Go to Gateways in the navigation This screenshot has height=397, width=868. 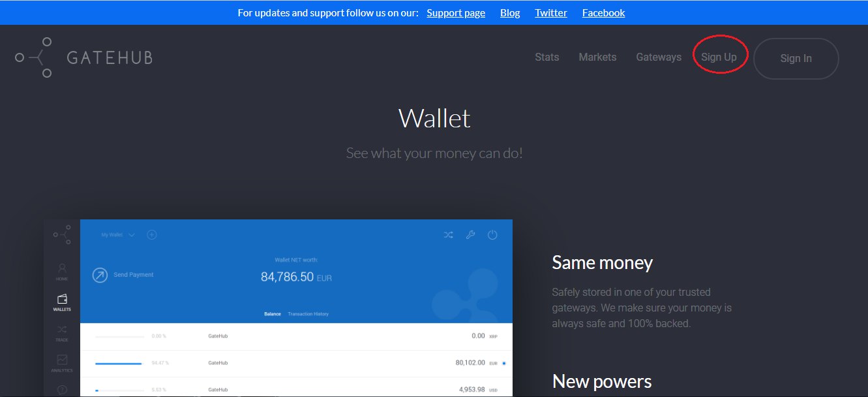click(x=659, y=57)
